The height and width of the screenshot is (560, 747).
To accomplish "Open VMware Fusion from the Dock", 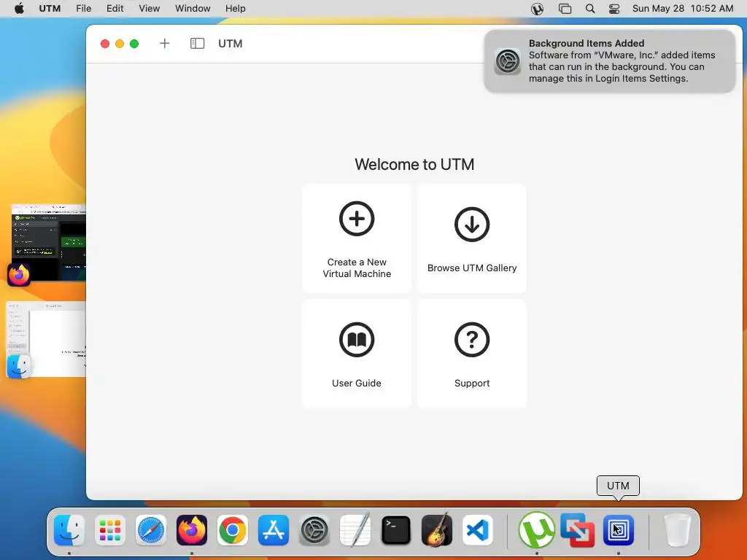I will (578, 530).
